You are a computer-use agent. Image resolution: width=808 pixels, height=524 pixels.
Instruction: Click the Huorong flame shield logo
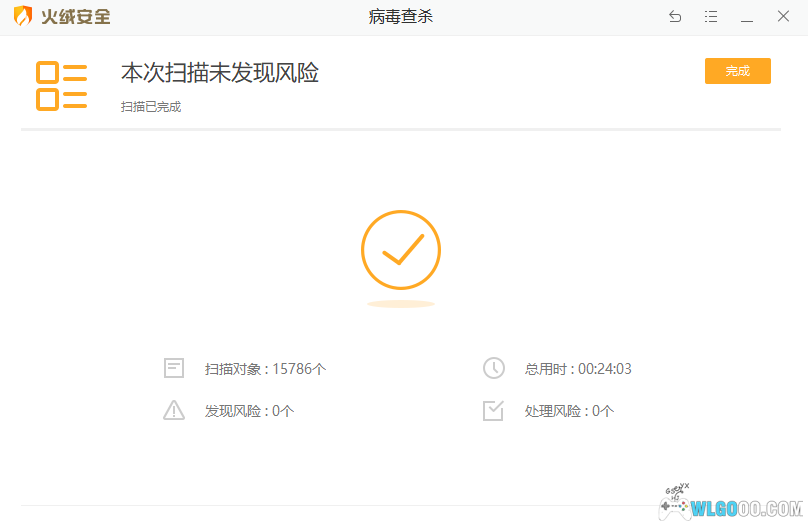(23, 17)
